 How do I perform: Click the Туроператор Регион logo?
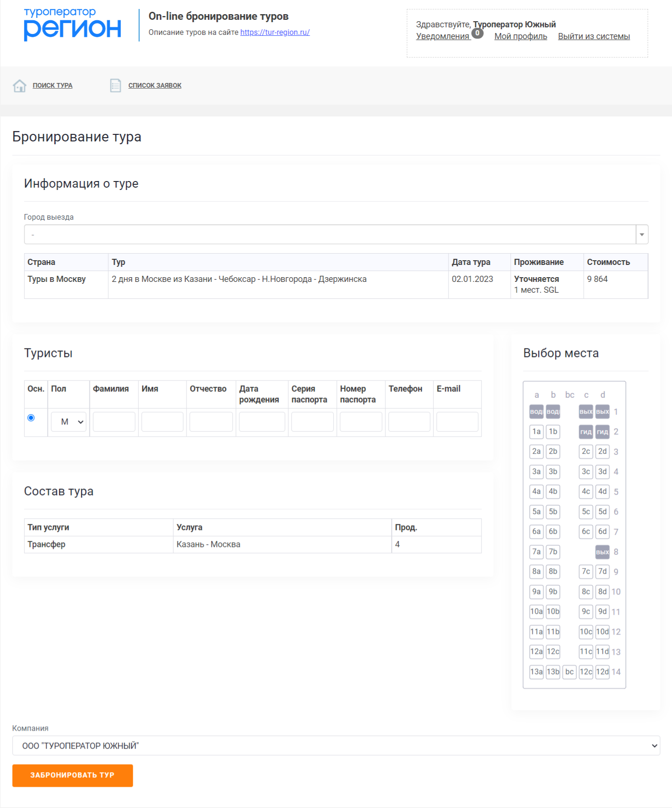(x=73, y=25)
